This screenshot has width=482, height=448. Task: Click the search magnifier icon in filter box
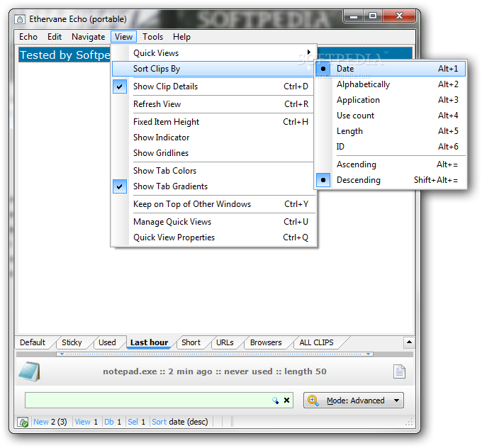(x=275, y=401)
